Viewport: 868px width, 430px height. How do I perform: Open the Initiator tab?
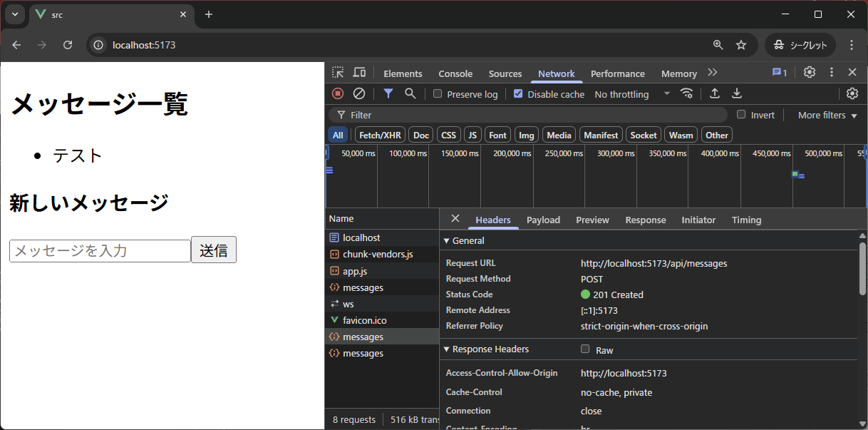click(698, 220)
